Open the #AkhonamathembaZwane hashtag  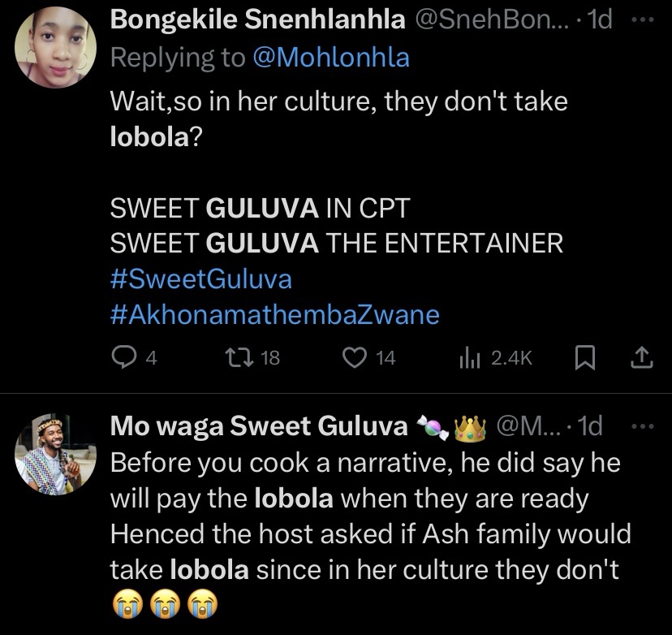[x=274, y=314]
